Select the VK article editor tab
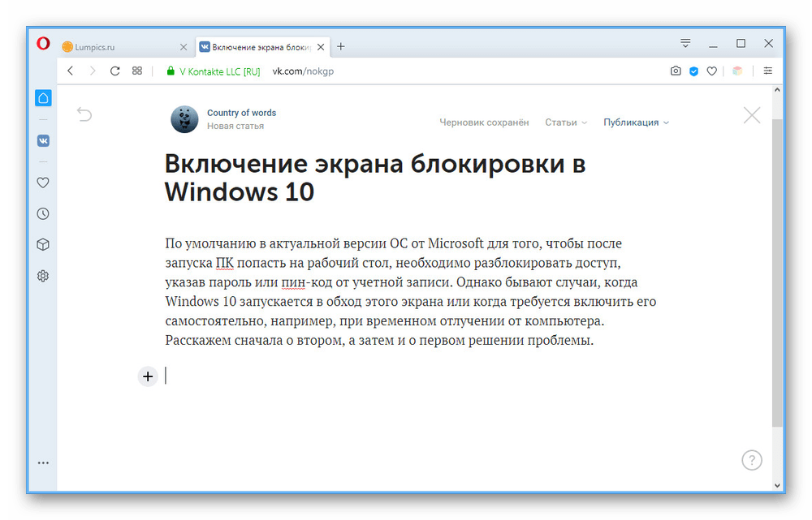 pyautogui.click(x=262, y=47)
